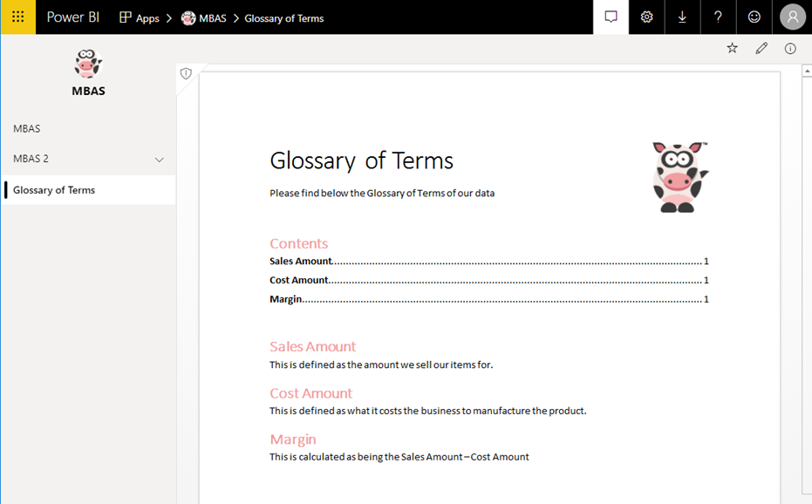812x504 pixels.
Task: Jump to Sales Amount contents entry
Action: coord(301,262)
